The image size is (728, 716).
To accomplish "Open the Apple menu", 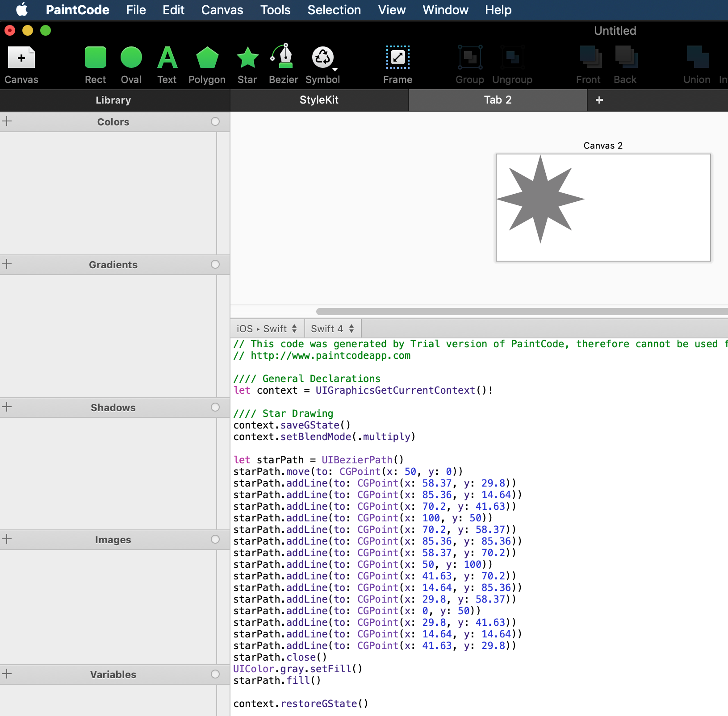I will point(21,9).
